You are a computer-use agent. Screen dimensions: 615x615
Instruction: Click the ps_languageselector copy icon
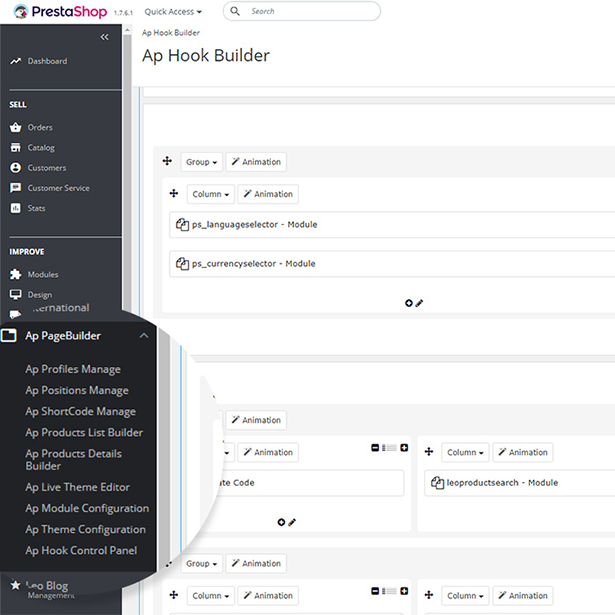pos(182,224)
